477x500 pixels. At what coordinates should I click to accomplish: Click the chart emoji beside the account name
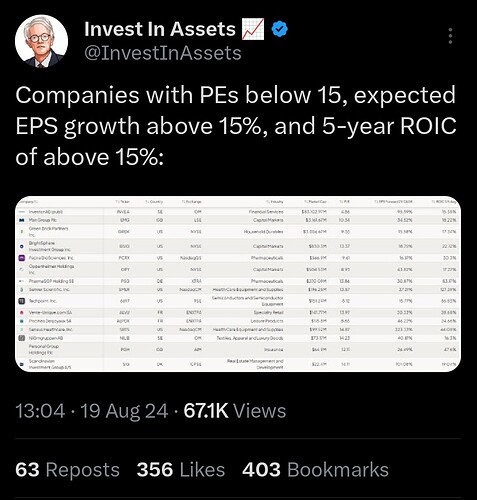pos(253,29)
